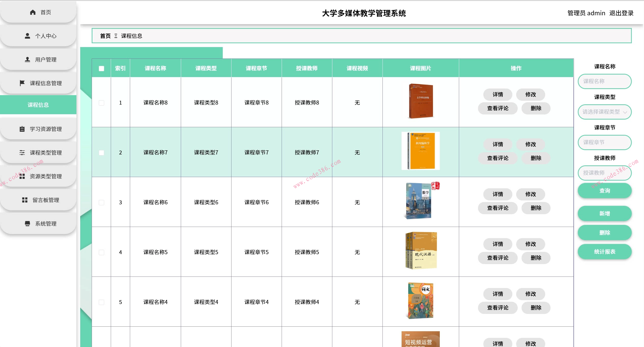Click the monitor icon for 系统管理

tap(28, 223)
